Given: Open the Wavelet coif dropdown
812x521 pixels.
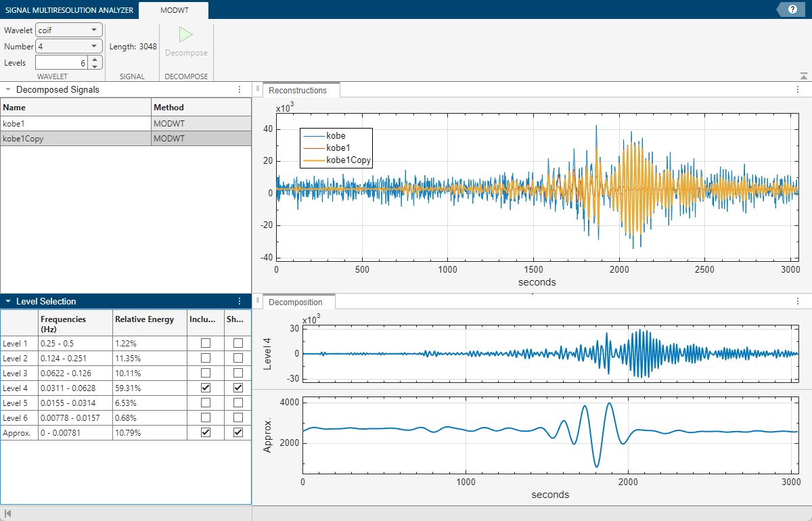Looking at the screenshot, I should pyautogui.click(x=68, y=30).
